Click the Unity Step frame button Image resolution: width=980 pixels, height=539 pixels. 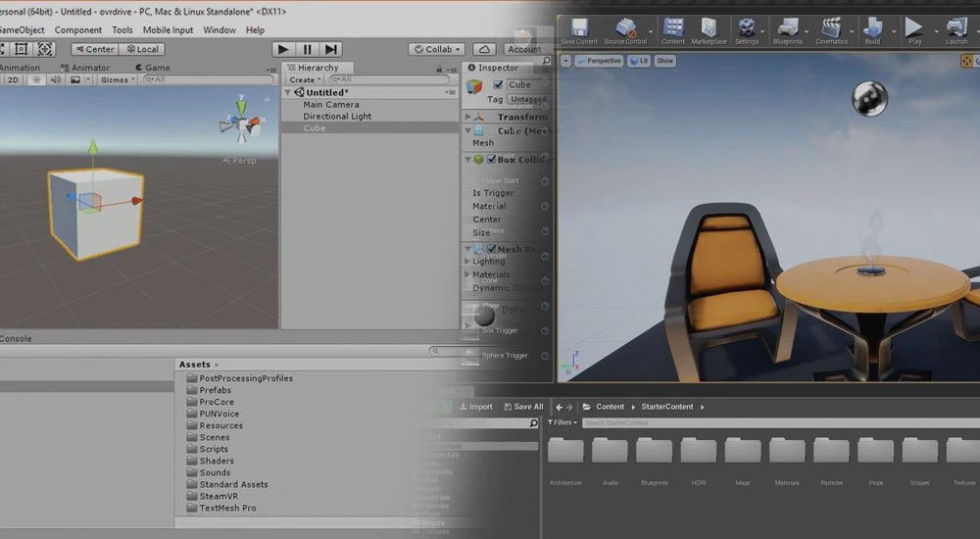click(331, 49)
